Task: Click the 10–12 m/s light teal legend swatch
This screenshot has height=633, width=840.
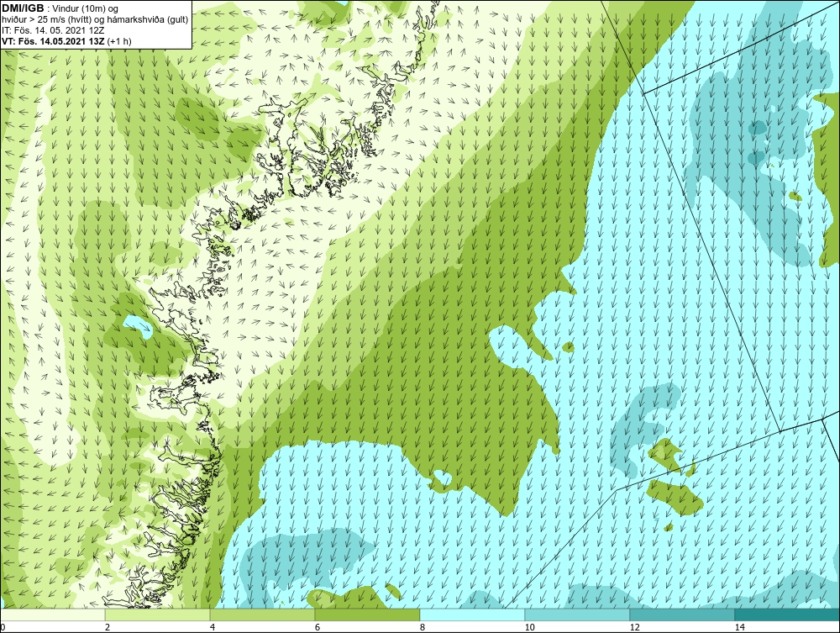Action: (578, 615)
